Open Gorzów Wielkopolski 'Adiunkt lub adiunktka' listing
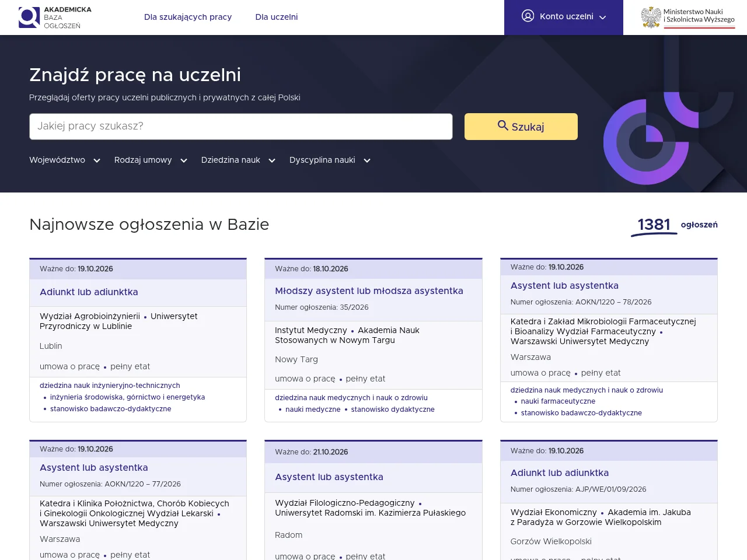Screen dimensions: 747x560 click(560, 473)
